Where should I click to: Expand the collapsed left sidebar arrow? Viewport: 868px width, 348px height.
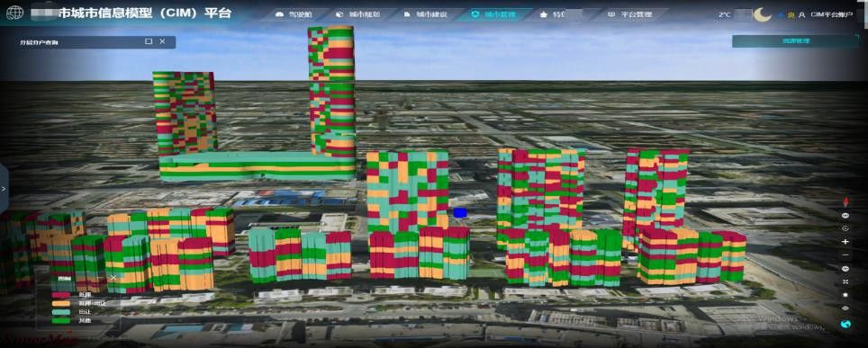(4, 189)
